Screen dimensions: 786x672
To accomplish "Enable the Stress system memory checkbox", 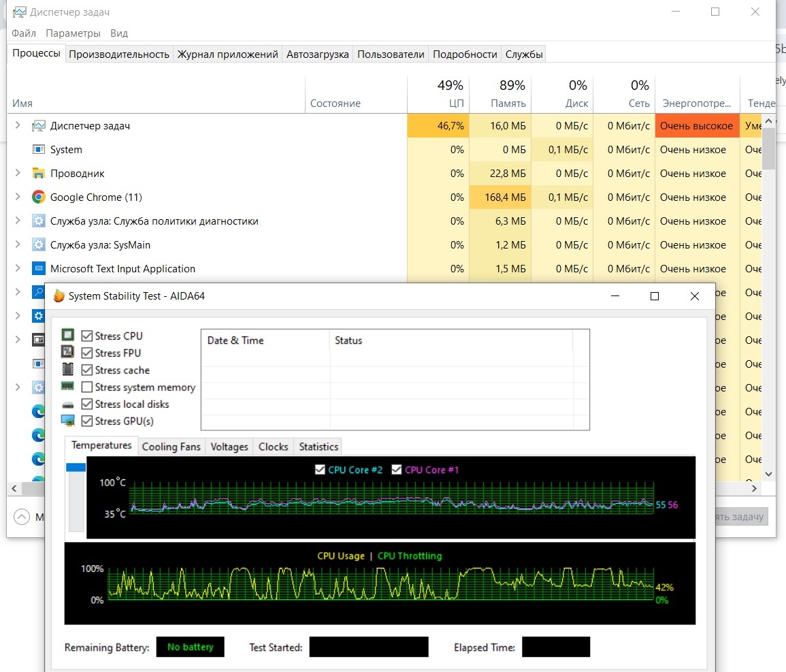I will click(87, 387).
